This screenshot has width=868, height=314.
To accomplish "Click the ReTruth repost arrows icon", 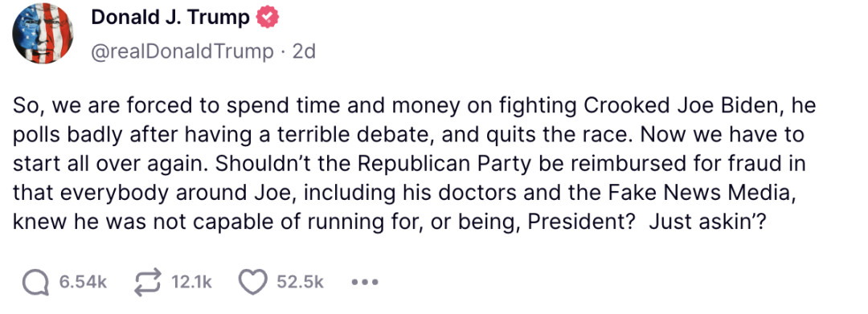I will click(149, 282).
